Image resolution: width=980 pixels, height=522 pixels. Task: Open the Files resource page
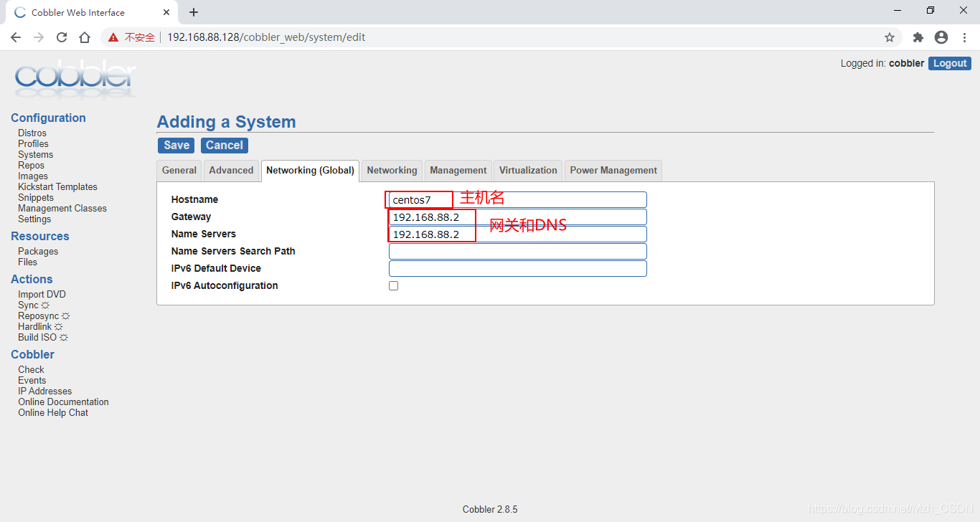[x=27, y=262]
